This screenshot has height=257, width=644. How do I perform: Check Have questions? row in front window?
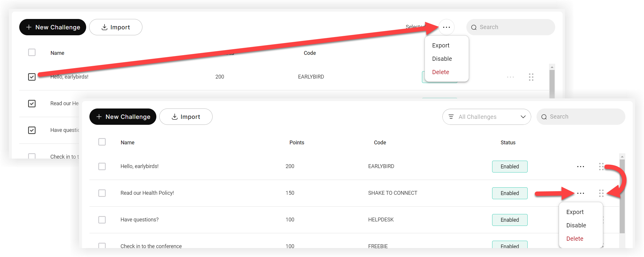click(102, 220)
